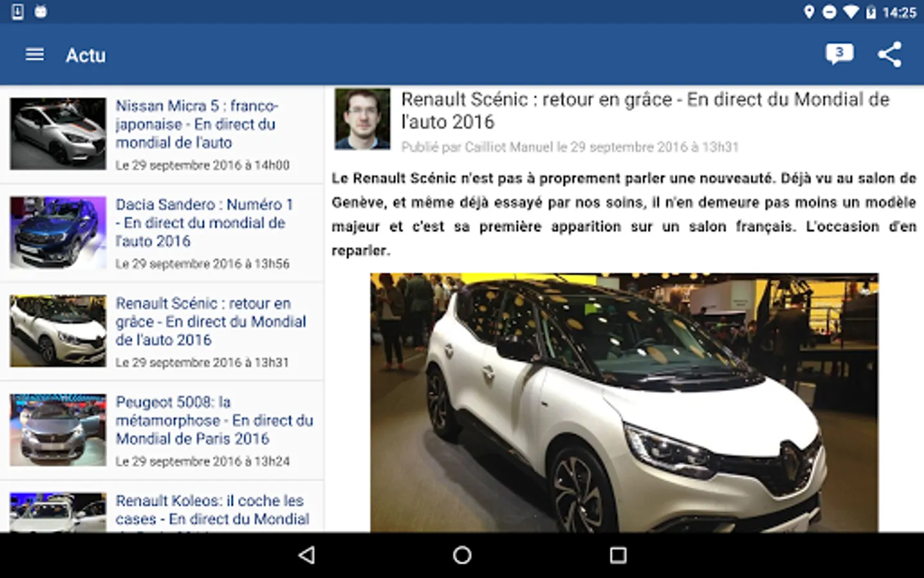Click date 'Le 29 septembre 2016 à 14h00'
The height and width of the screenshot is (578, 924).
pyautogui.click(x=203, y=165)
